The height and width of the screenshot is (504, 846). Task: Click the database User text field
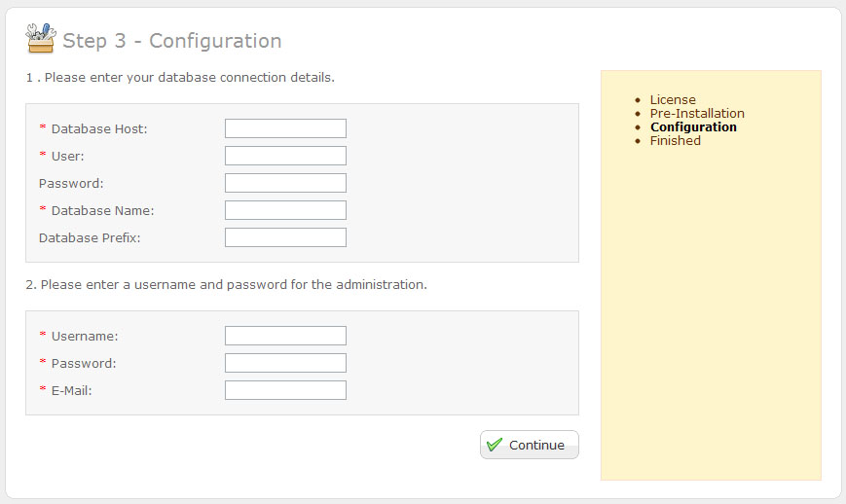(x=285, y=156)
